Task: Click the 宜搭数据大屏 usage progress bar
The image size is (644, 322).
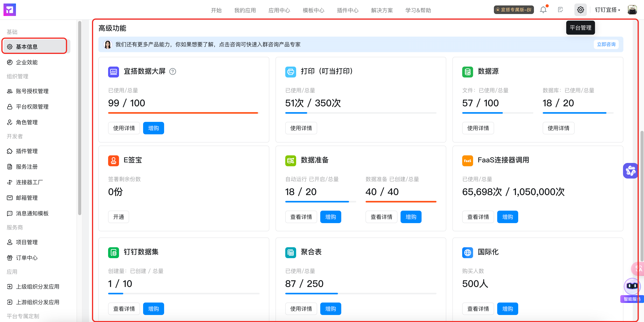Action: 184,113
